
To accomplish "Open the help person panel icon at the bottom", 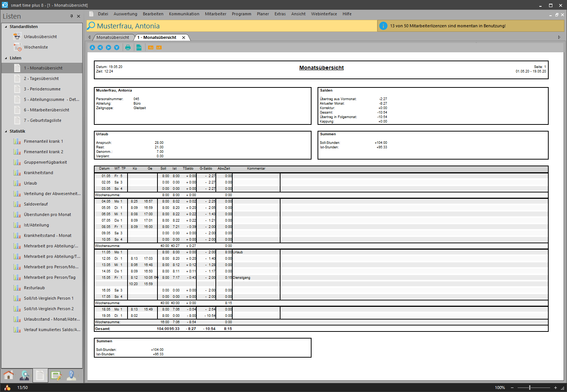I will (71, 375).
